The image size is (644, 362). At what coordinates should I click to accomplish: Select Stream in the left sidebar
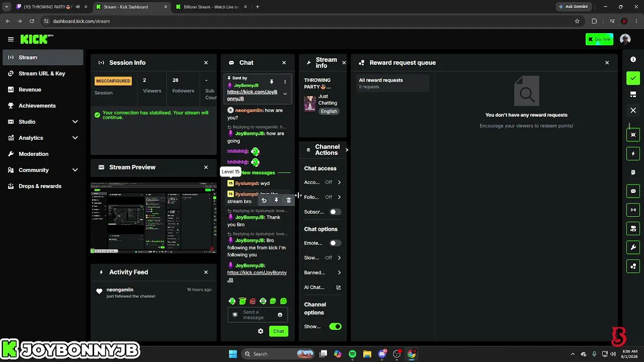[x=43, y=57]
